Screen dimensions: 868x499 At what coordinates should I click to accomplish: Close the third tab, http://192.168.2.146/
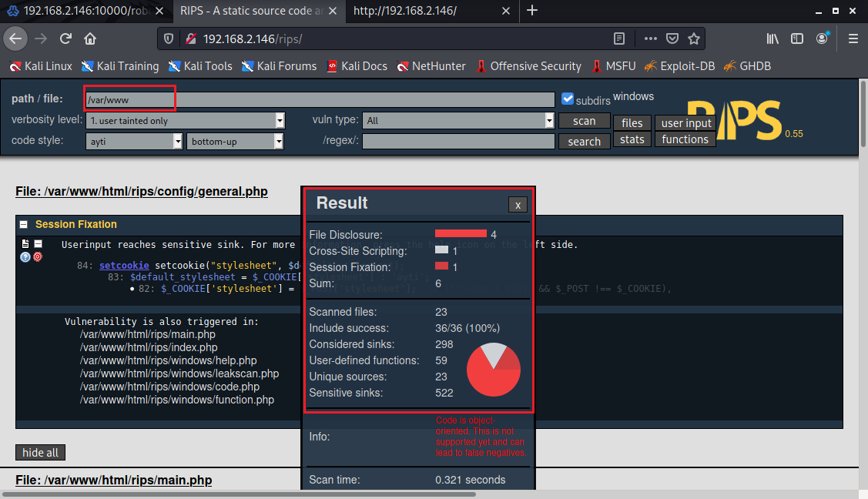(505, 11)
